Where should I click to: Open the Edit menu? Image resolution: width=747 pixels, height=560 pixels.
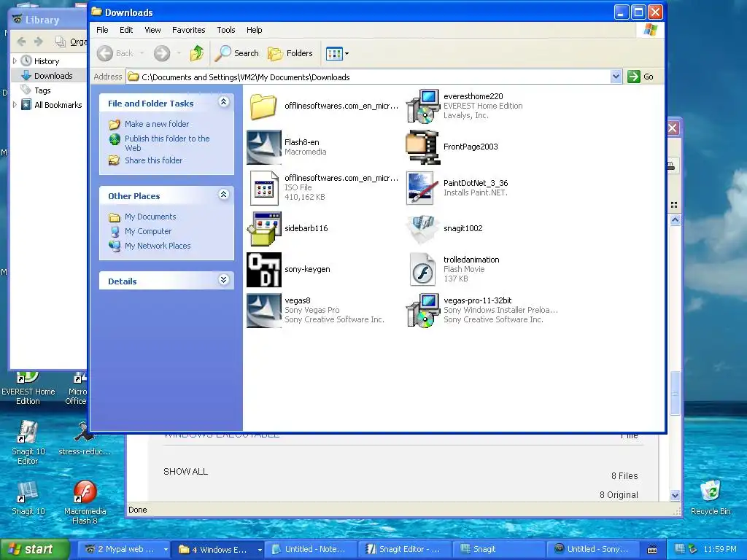pos(126,30)
